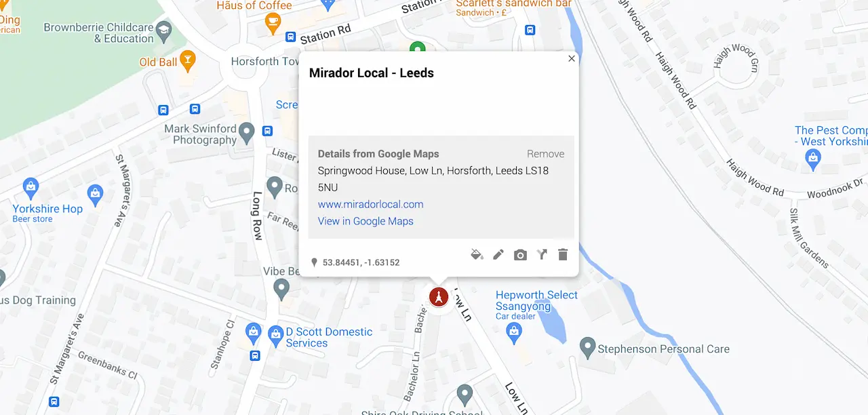
Task: Select the Yorkshire Hop beer store pin
Action: [x=31, y=186]
